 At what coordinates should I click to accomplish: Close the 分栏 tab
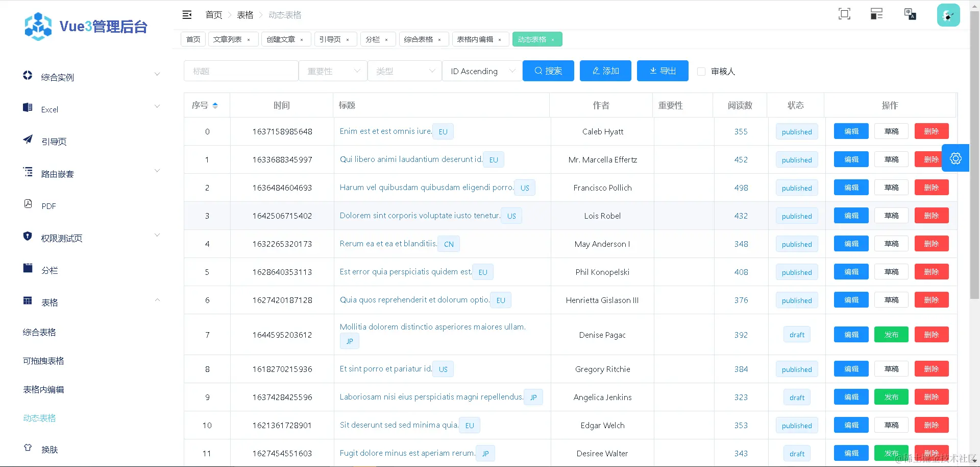coord(386,40)
